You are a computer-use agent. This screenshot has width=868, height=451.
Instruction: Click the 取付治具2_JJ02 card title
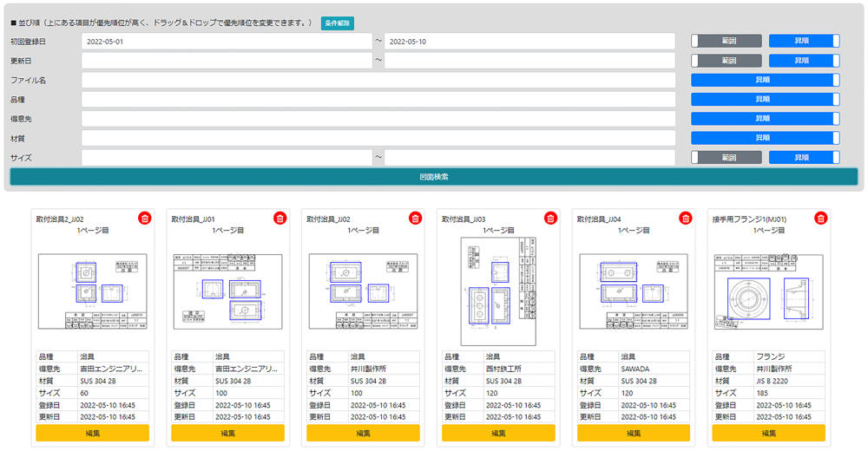tap(60, 219)
